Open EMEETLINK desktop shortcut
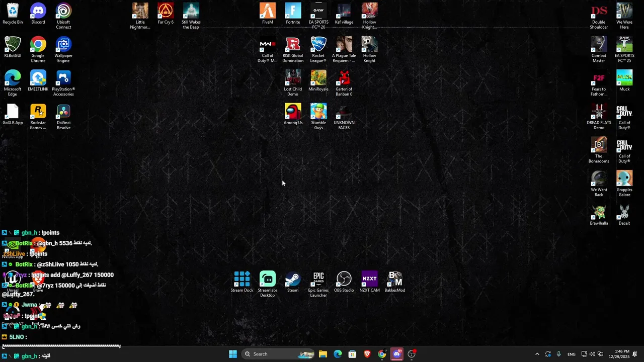644x362 pixels. pyautogui.click(x=38, y=81)
